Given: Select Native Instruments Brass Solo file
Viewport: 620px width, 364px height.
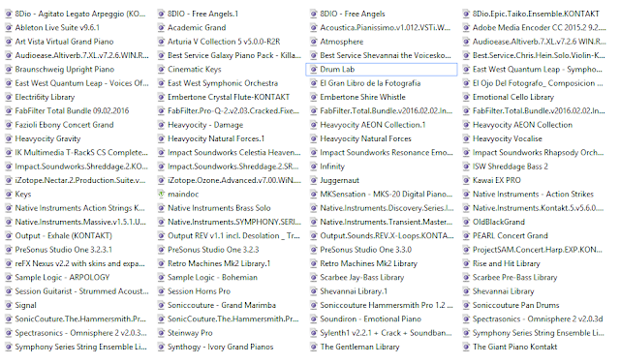Looking at the screenshot, I should (x=219, y=208).
